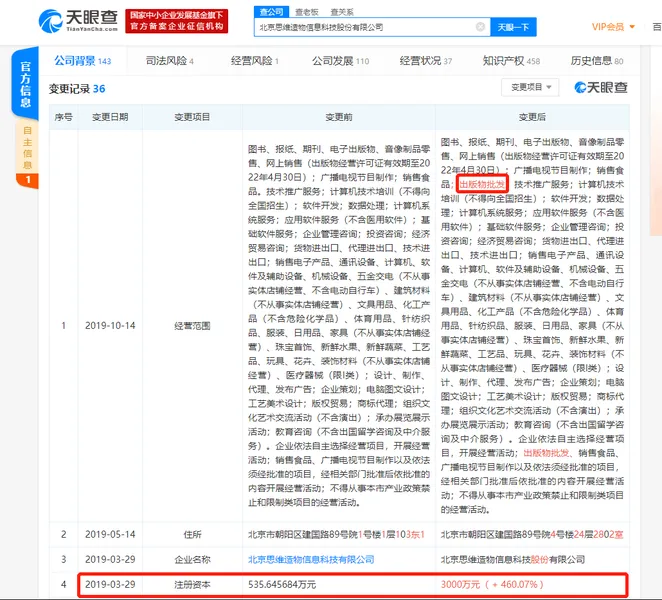Open the 知识产权 tab
Image resolution: width=662 pixels, height=600 pixels.
[512, 61]
